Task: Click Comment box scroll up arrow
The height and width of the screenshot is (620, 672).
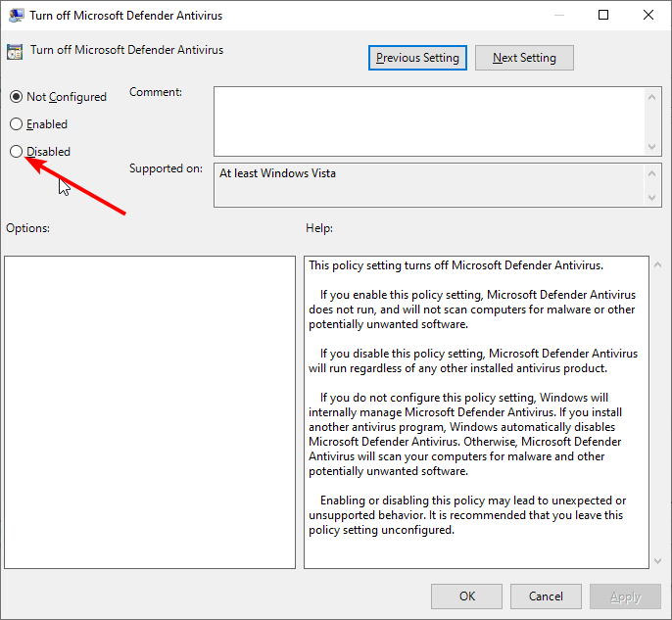Action: (x=651, y=97)
